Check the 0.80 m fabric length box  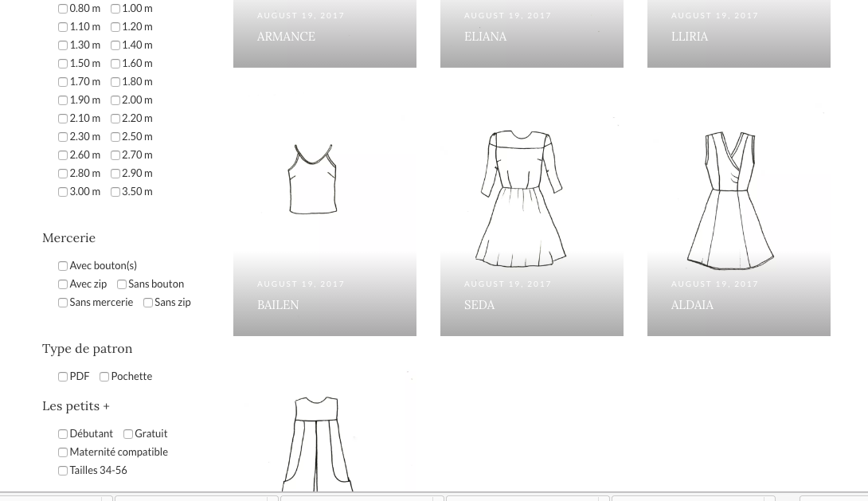(63, 9)
